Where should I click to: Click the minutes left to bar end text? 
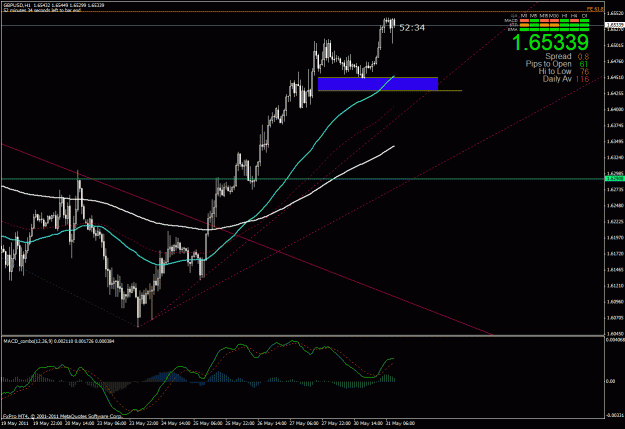pyautogui.click(x=42, y=10)
